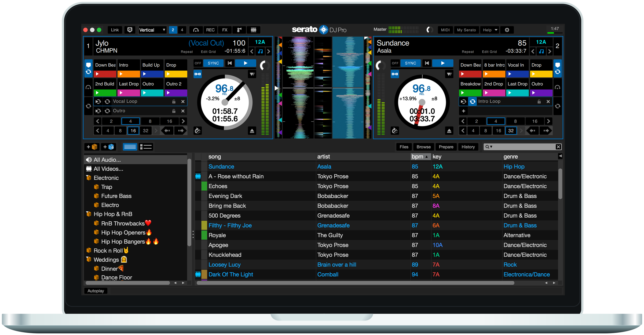Open My Serato
Screen dimensions: 644x335
pyautogui.click(x=466, y=30)
